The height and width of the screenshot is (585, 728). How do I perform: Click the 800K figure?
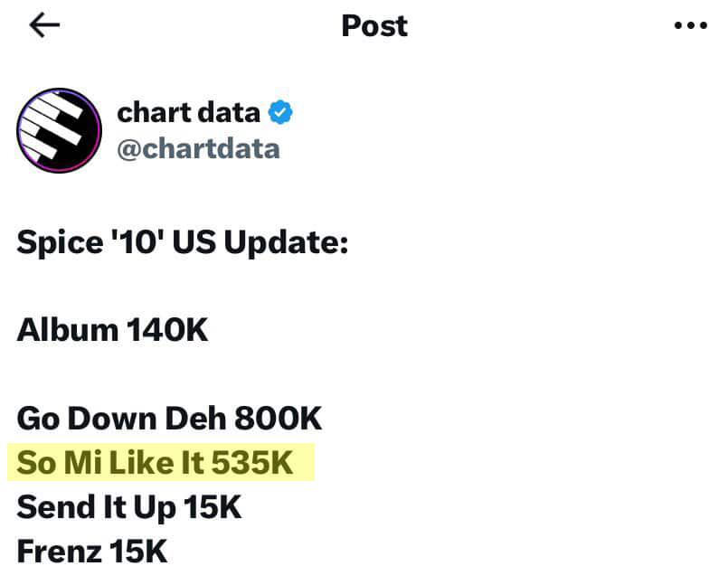pyautogui.click(x=279, y=419)
